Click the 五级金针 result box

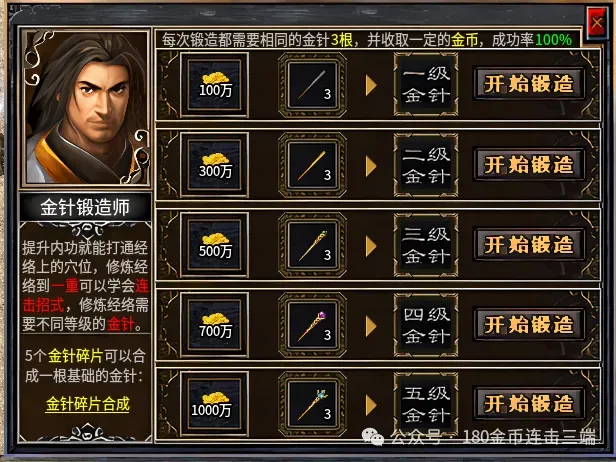click(426, 404)
